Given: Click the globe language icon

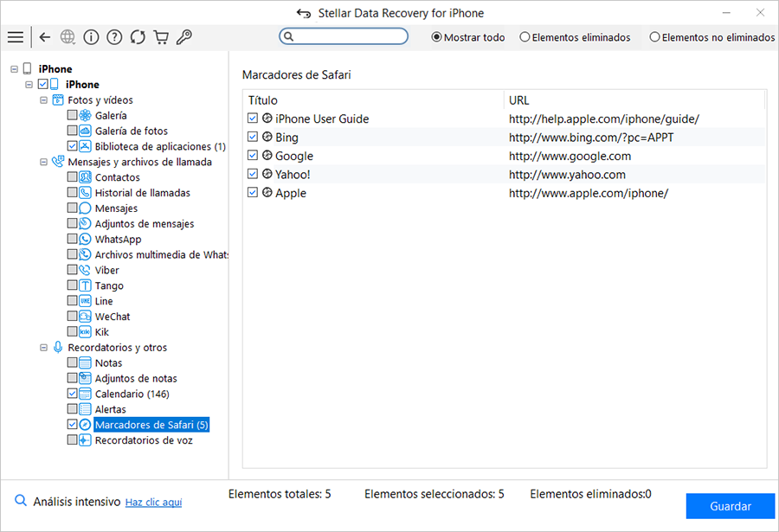Looking at the screenshot, I should [68, 37].
